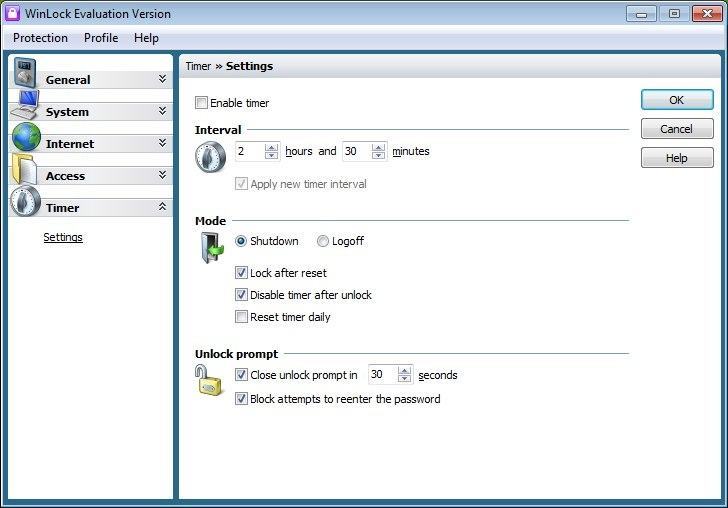Click the Interval section timer dial icon
This screenshot has height=508, width=728.
[x=210, y=156]
